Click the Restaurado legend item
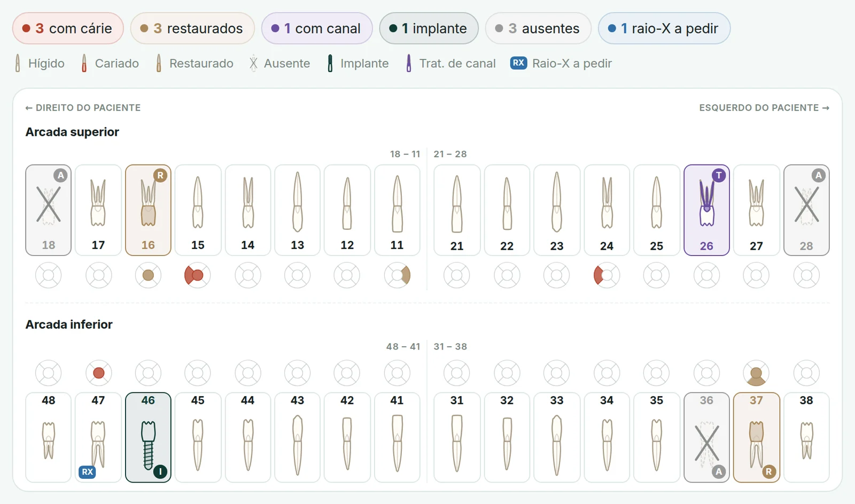 point(194,64)
